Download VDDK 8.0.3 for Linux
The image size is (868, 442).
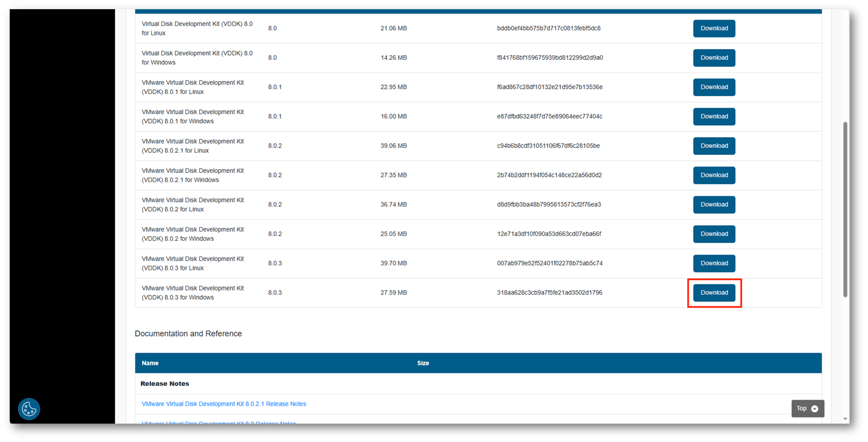[714, 263]
